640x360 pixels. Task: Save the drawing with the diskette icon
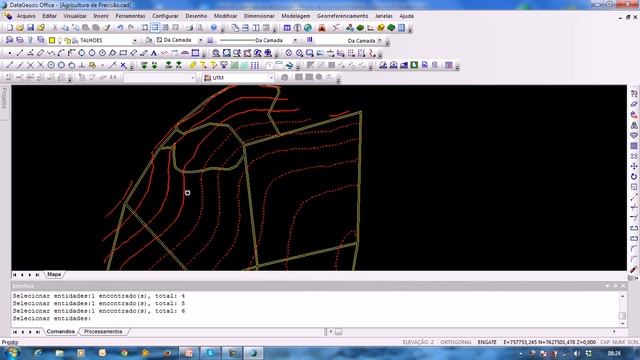coord(30,28)
